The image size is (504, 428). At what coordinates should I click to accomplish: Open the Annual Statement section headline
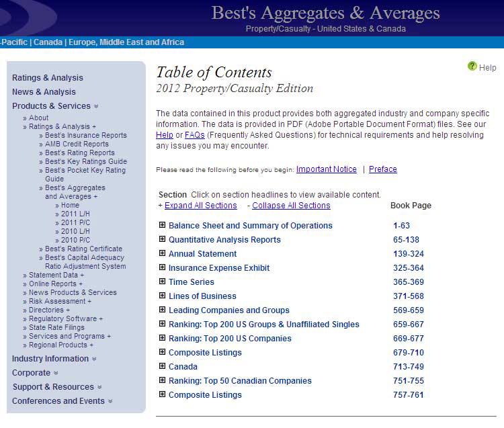202,254
